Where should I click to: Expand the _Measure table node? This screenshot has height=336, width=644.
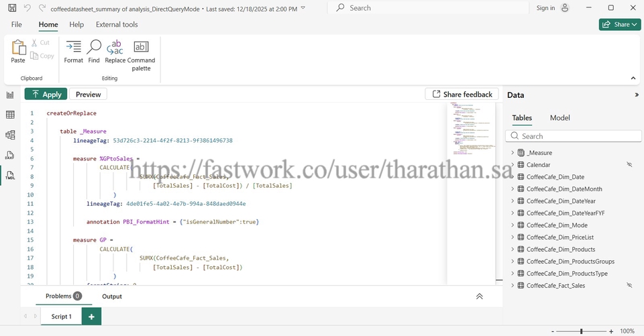[x=513, y=153]
